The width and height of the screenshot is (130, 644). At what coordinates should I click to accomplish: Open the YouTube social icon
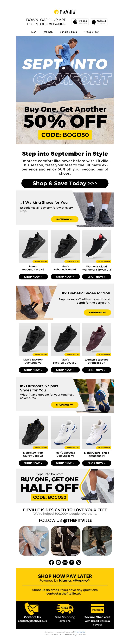point(58,562)
